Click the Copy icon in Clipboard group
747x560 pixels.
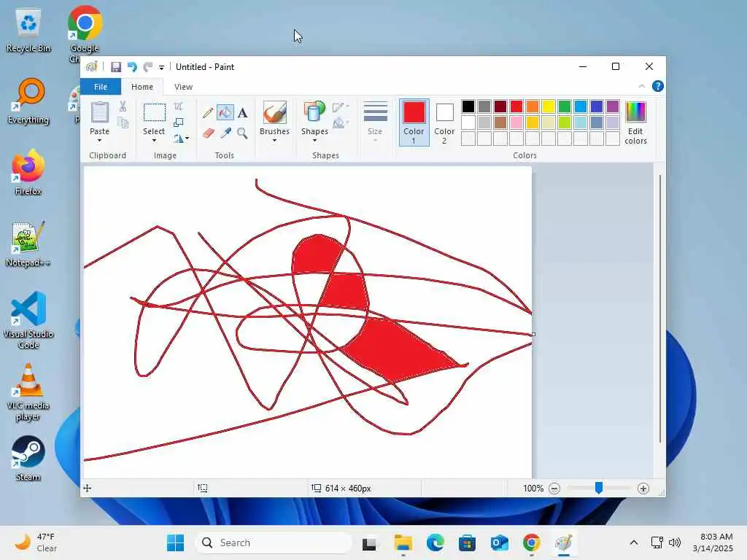[123, 122]
